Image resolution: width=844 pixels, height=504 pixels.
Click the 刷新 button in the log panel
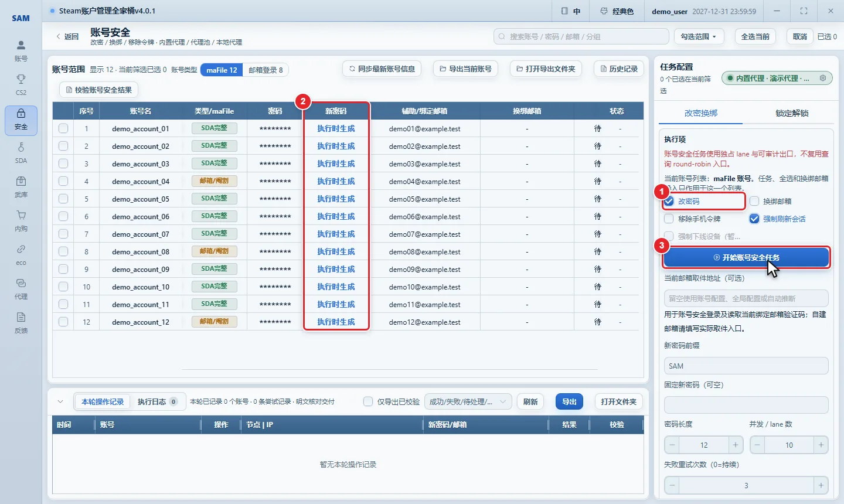click(530, 401)
